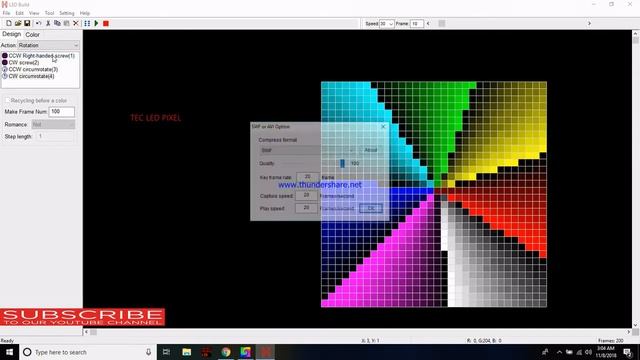Screen dimensions: 640x360
Task: Click the frame slider right arrow
Action: pyautogui.click(x=589, y=24)
